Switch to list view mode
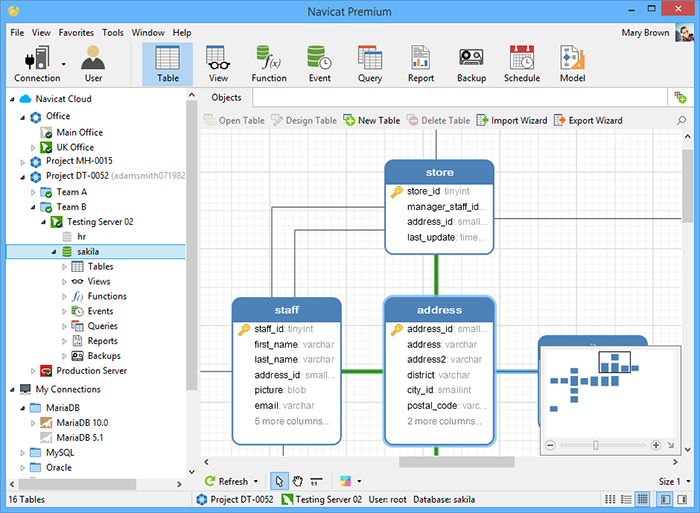 [x=610, y=499]
